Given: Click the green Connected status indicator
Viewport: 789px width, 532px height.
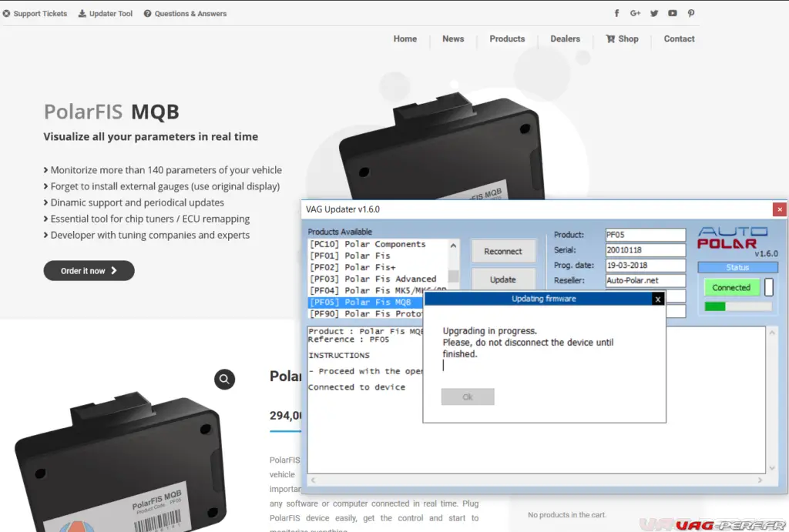Looking at the screenshot, I should [731, 288].
